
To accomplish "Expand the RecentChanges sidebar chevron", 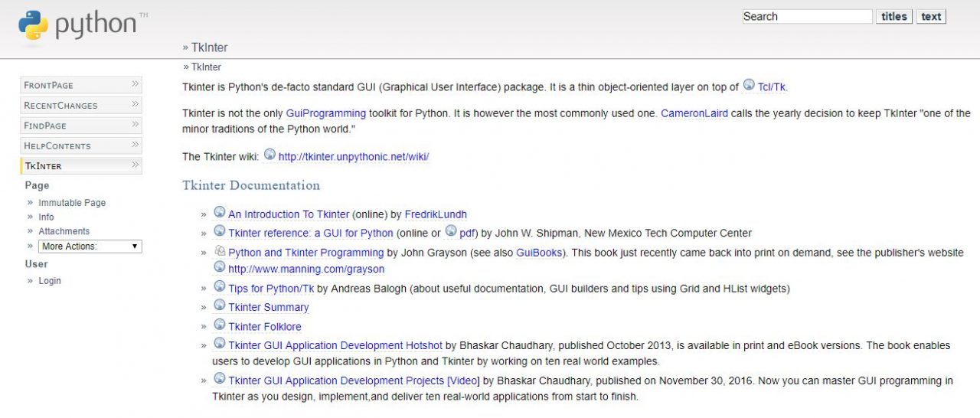I will coord(135,105).
